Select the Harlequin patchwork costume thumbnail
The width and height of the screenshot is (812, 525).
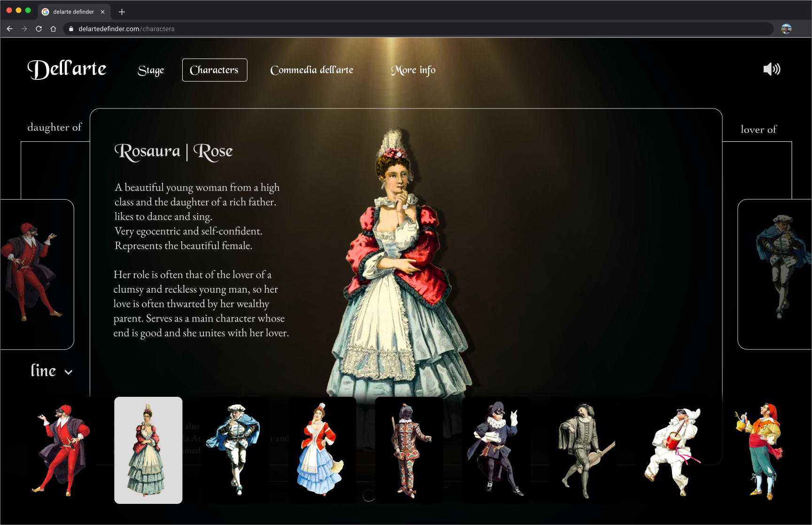[409, 450]
